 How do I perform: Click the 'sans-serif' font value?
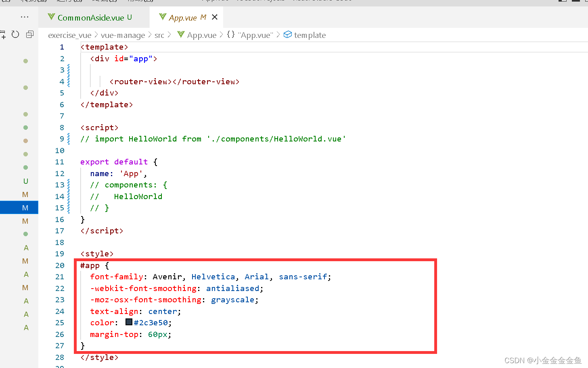coord(303,277)
